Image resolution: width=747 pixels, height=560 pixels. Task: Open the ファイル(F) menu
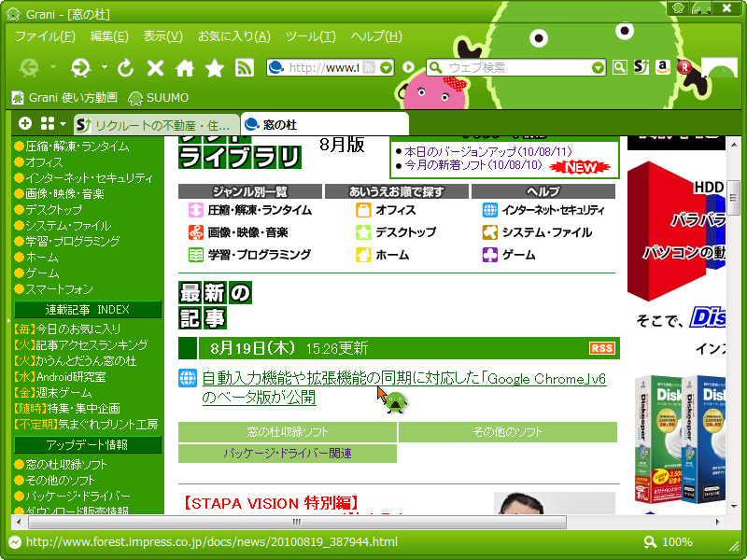(45, 36)
